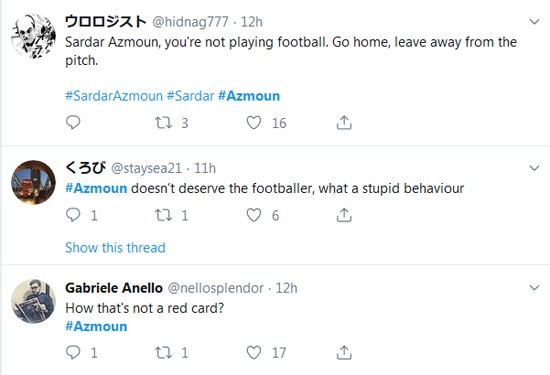This screenshot has height=375, width=550.
Task: Open more options for @hidnag777 tweet
Action: tap(534, 22)
